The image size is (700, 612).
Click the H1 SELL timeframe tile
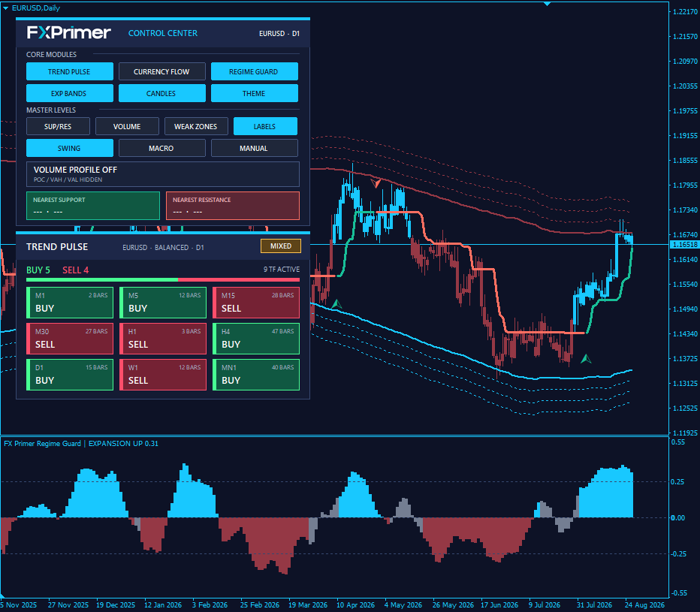point(163,339)
